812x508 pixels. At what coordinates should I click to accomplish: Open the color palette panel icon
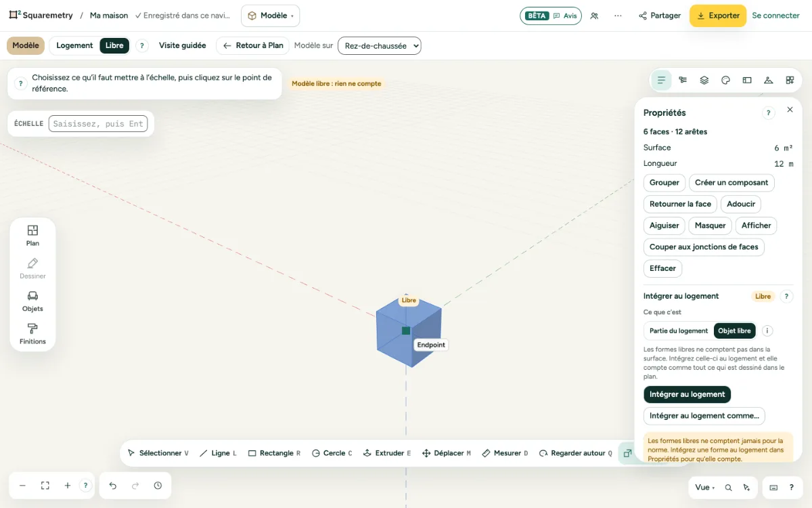tap(725, 80)
